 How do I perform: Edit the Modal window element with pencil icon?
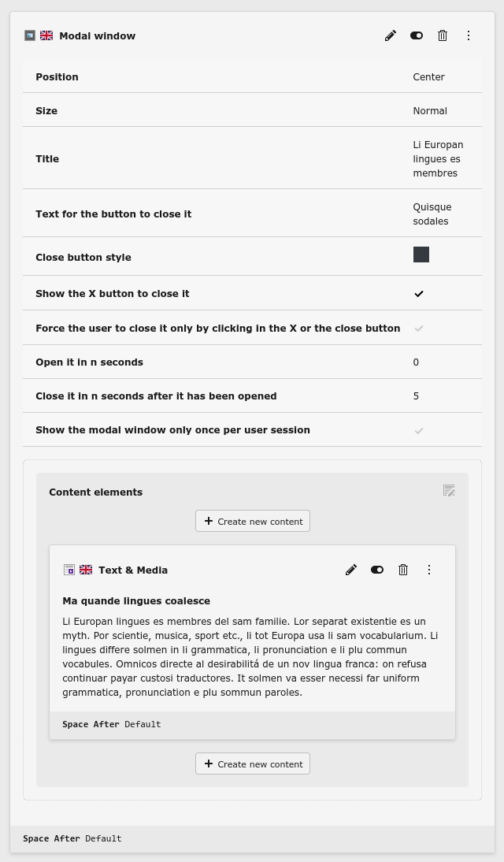391,35
